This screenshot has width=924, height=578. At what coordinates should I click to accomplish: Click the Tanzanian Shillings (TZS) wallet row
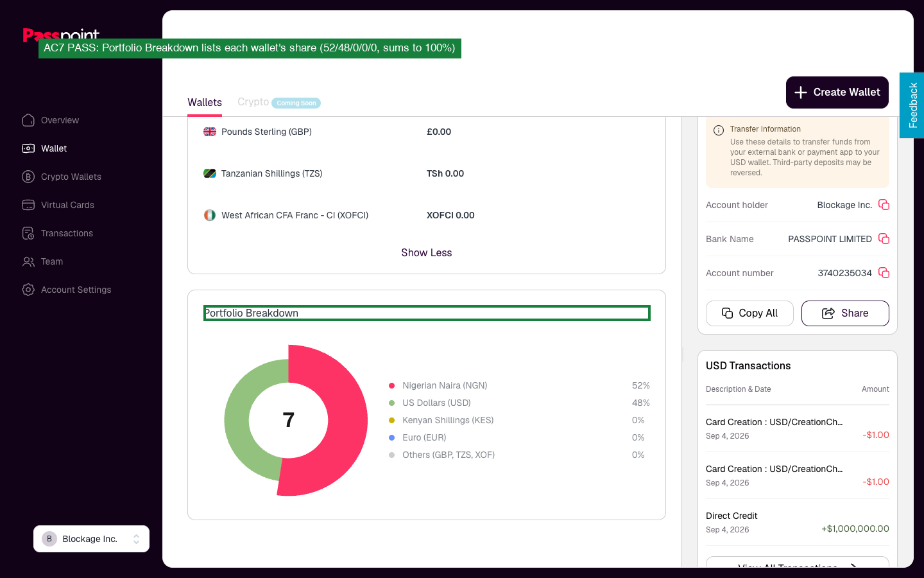(427, 173)
